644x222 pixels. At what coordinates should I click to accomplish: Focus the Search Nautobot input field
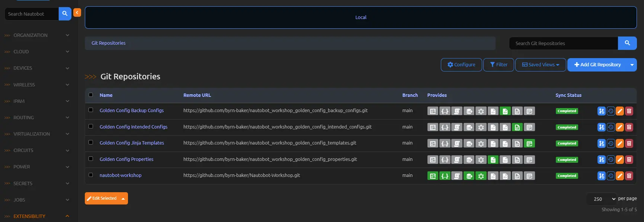pyautogui.click(x=32, y=14)
